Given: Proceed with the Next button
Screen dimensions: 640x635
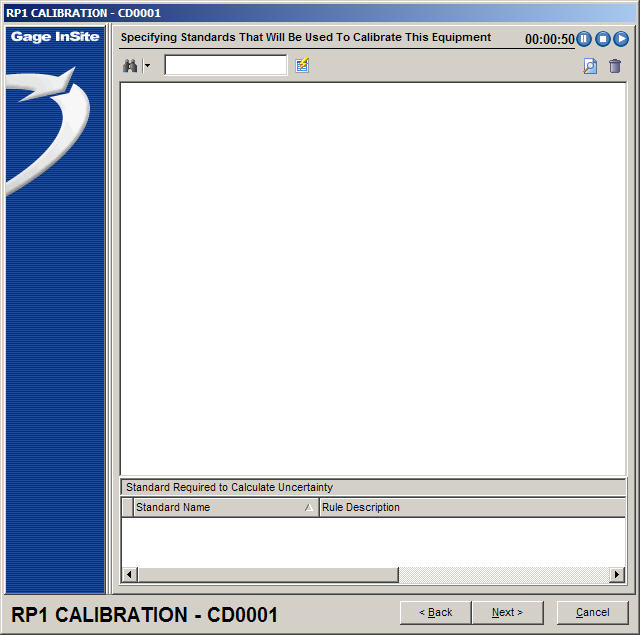Looking at the screenshot, I should (x=507, y=612).
